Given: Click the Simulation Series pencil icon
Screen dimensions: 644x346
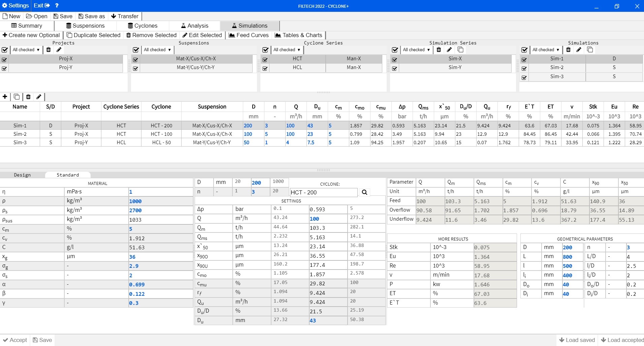Looking at the screenshot, I should (x=449, y=50).
